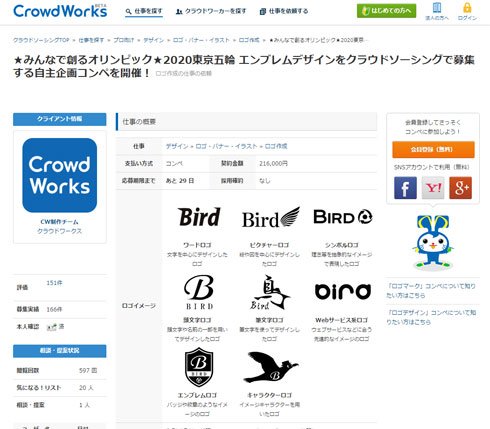Click the blue rabbit mascot character
This screenshot has height=429, width=490.
[x=432, y=242]
